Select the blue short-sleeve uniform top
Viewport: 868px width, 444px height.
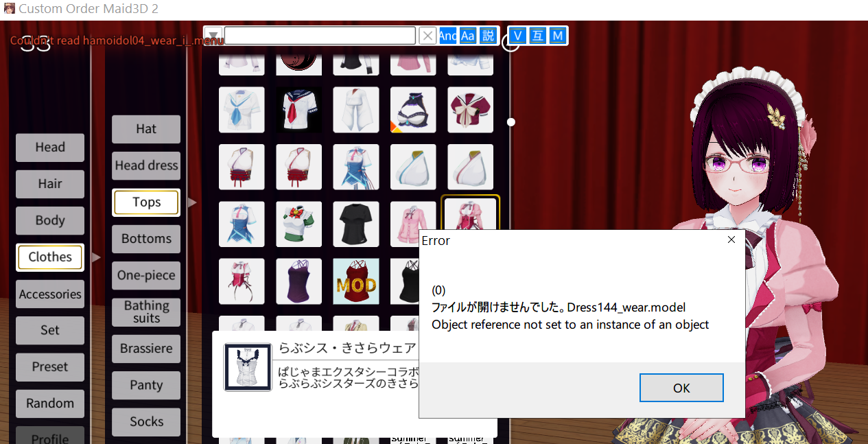[242, 224]
